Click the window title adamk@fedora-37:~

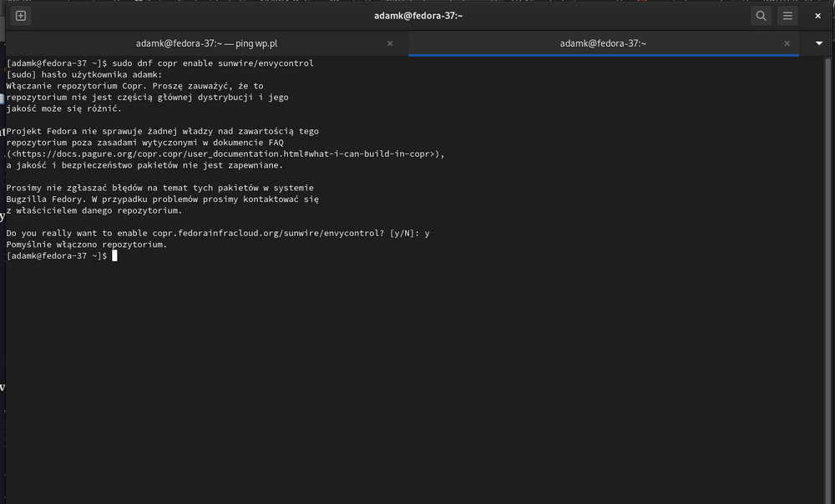point(417,16)
